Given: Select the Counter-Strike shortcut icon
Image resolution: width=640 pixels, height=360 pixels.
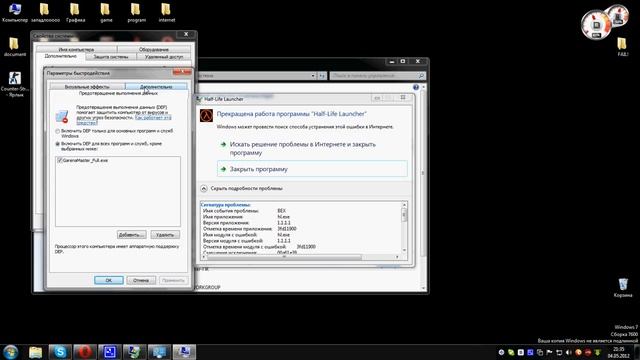Looking at the screenshot, I should click(x=15, y=84).
